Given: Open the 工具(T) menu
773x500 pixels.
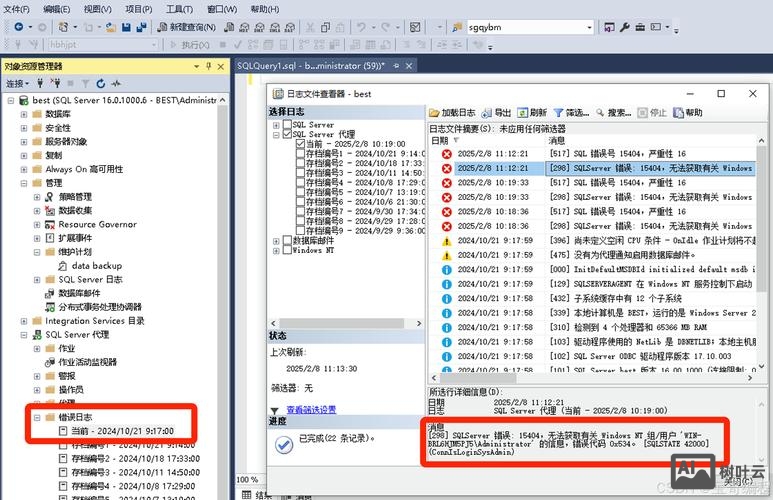Looking at the screenshot, I should 179,9.
